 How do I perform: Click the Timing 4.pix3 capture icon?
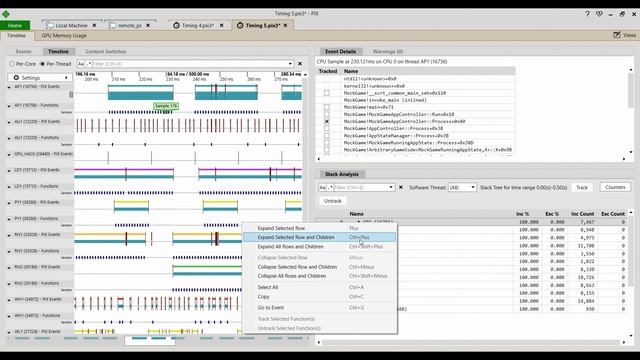(x=176, y=25)
